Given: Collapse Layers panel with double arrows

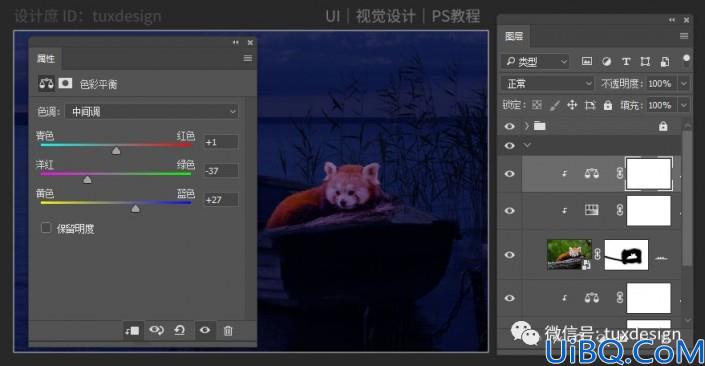Looking at the screenshot, I should tap(672, 20).
